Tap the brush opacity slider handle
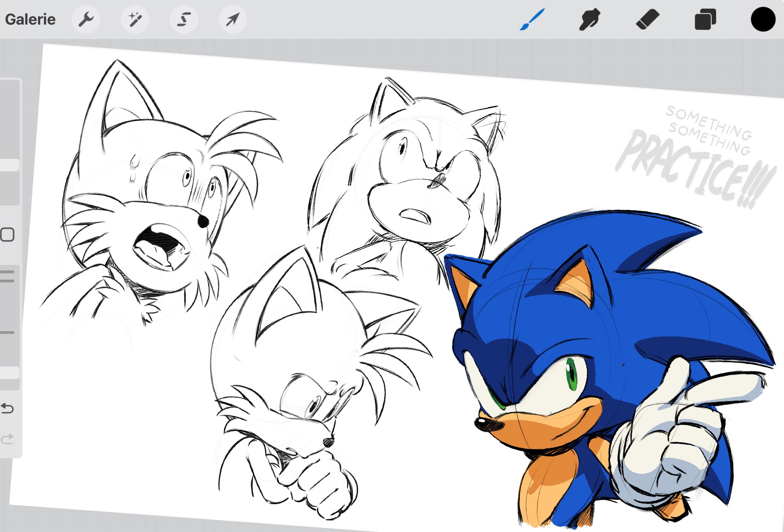This screenshot has height=532, width=784. pyautogui.click(x=9, y=373)
